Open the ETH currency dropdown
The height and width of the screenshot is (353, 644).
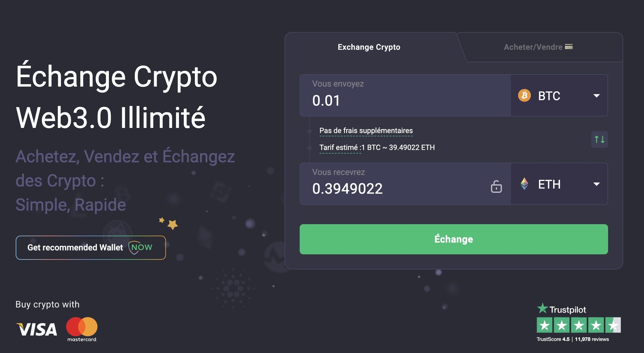click(x=596, y=184)
